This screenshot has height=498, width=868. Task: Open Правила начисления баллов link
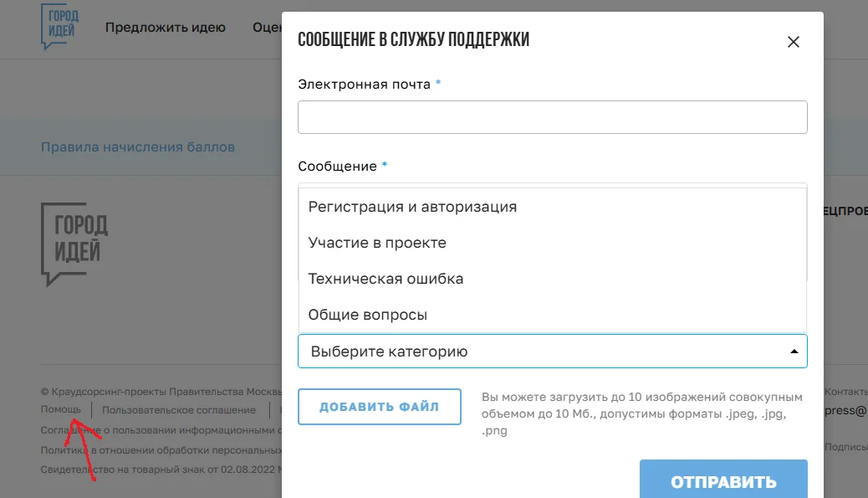tap(138, 146)
